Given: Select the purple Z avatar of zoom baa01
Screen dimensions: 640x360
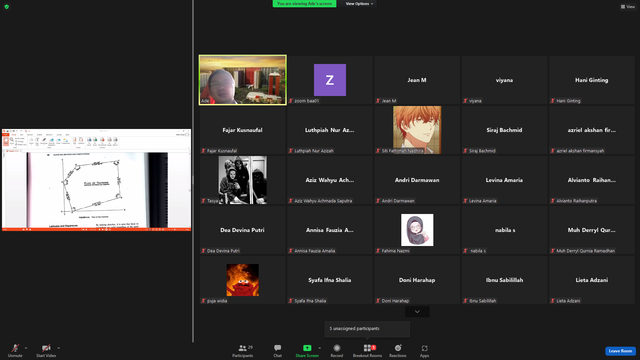Looking at the screenshot, I should click(330, 80).
